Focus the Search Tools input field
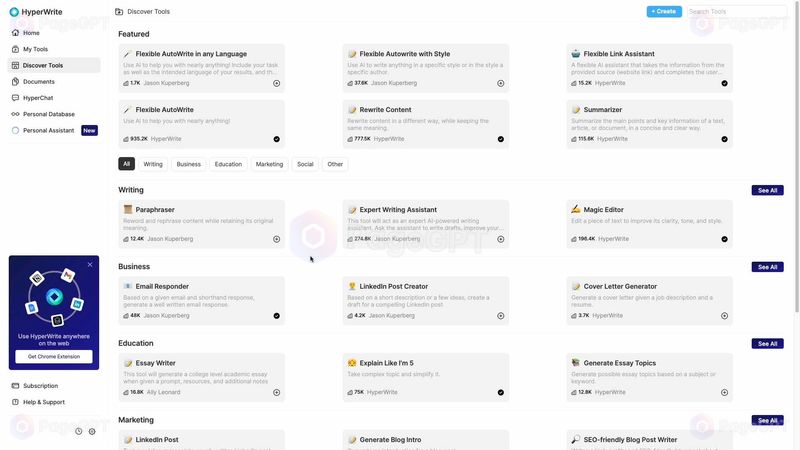The height and width of the screenshot is (450, 800). coord(736,11)
